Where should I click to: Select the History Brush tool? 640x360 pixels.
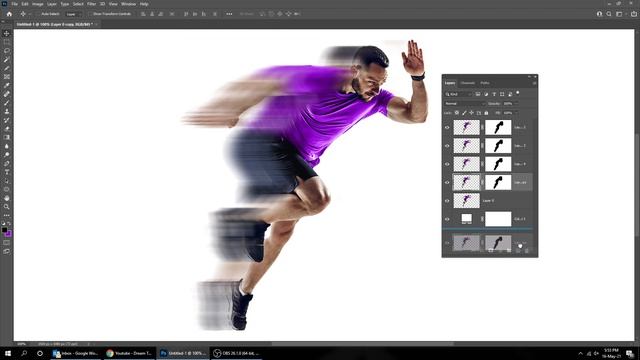click(x=7, y=120)
